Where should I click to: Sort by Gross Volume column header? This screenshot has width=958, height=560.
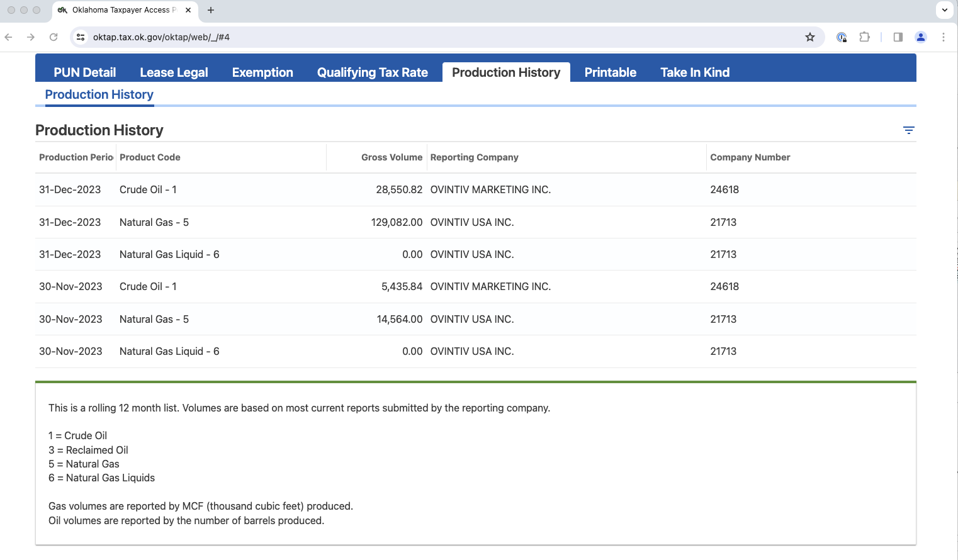coord(392,157)
